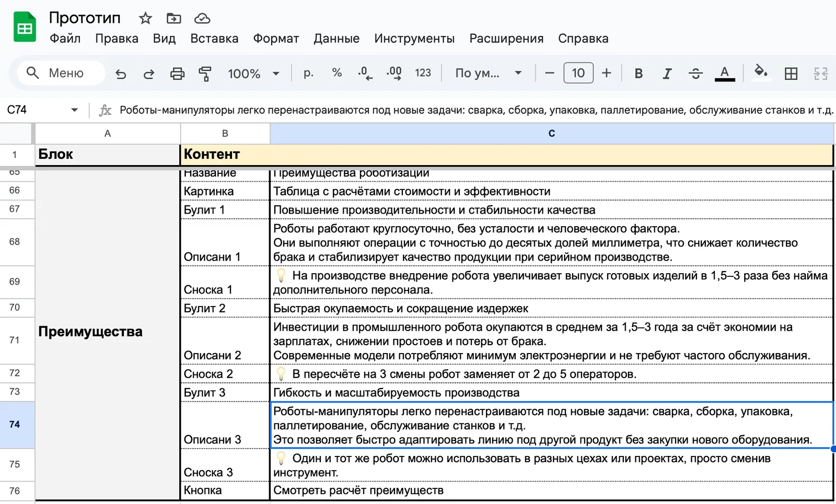Open the zoom 100% dropdown
836x504 pixels.
[x=253, y=74]
